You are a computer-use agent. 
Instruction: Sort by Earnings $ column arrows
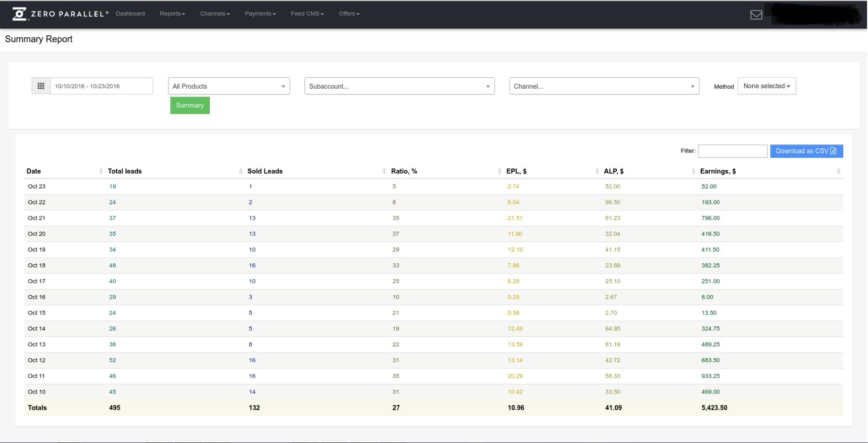tap(838, 171)
